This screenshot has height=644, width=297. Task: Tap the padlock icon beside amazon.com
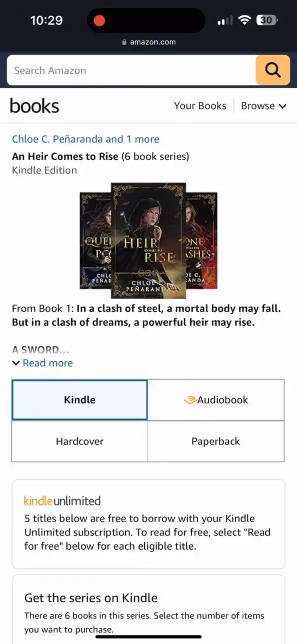124,42
